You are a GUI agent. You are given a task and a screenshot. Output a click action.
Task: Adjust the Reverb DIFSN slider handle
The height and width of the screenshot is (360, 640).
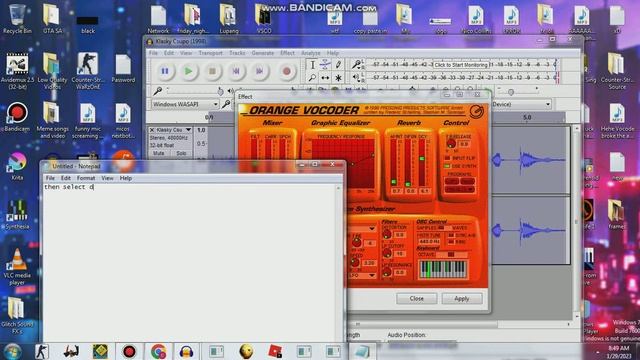(408, 184)
